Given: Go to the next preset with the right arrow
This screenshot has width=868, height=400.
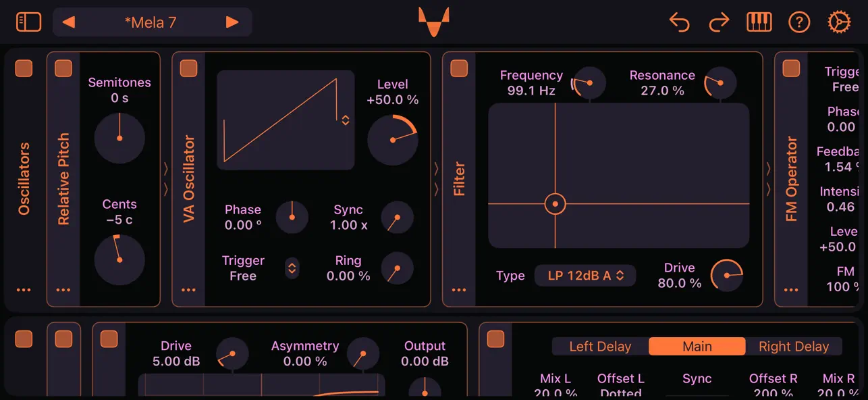Looking at the screenshot, I should [232, 22].
